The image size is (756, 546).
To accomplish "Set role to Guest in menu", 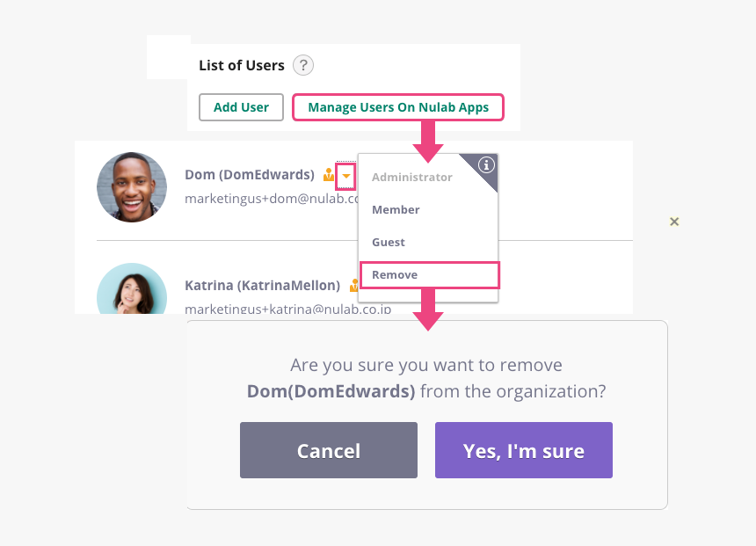I will tap(389, 243).
